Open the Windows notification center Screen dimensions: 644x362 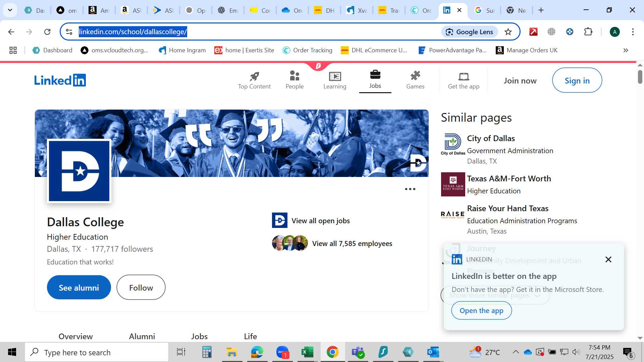628,352
